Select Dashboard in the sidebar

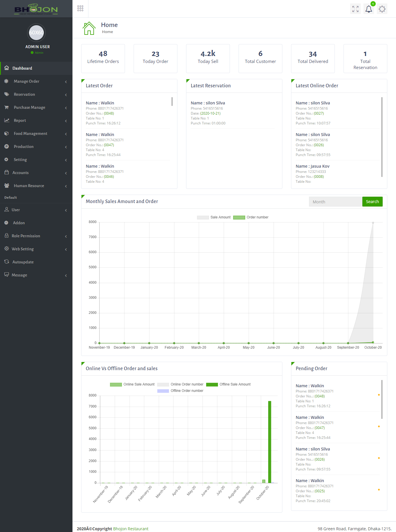click(x=22, y=68)
